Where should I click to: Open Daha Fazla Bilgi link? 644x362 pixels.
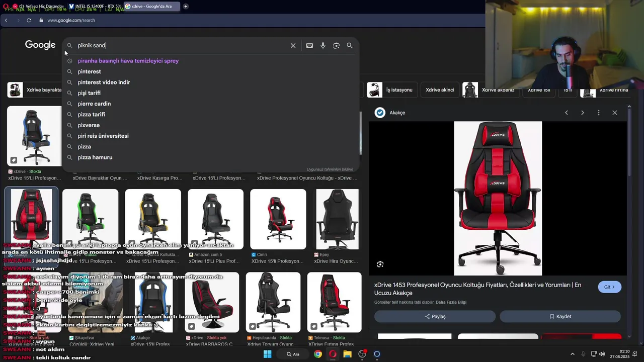[x=451, y=302]
